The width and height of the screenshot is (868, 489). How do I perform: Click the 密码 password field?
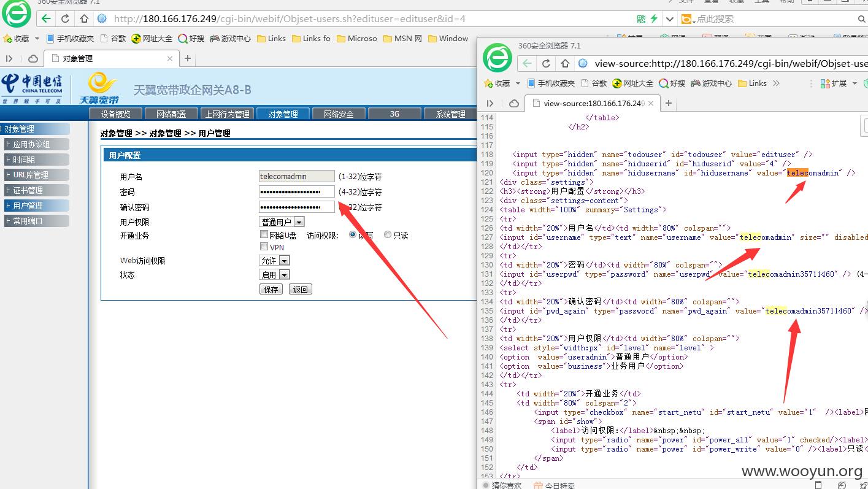(x=297, y=191)
